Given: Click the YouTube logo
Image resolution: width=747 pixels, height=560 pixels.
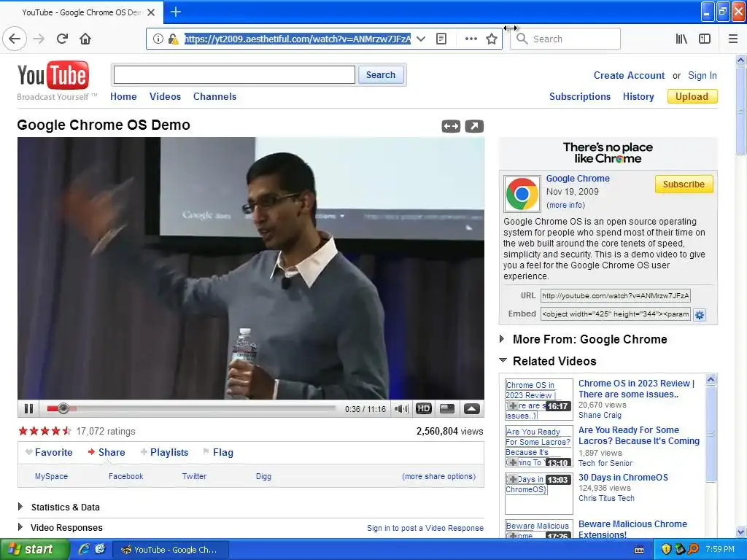Looking at the screenshot, I should pyautogui.click(x=53, y=75).
